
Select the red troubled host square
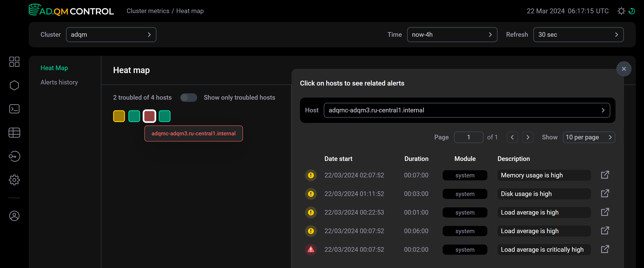[x=149, y=116]
